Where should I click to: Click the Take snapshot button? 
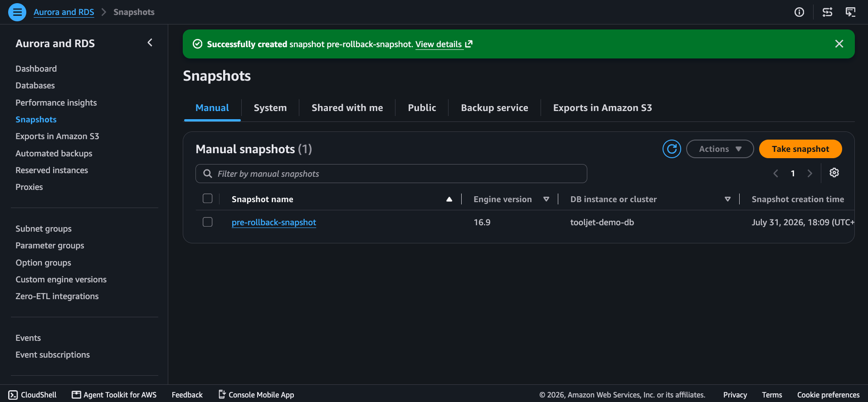pos(800,149)
